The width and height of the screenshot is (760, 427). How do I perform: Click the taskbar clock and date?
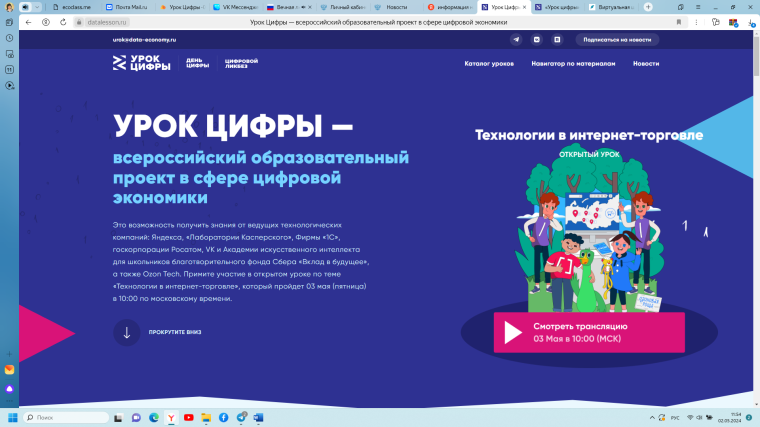coord(729,417)
